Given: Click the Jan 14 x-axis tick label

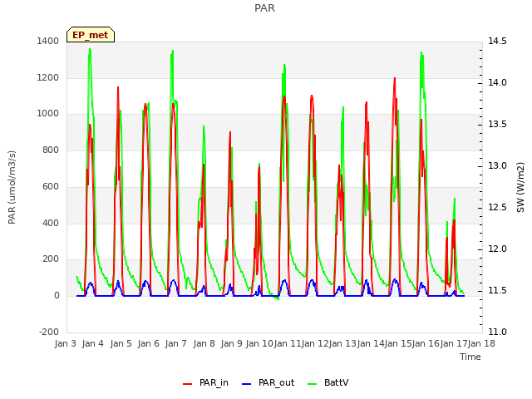Looking at the screenshot, I should [371, 343].
